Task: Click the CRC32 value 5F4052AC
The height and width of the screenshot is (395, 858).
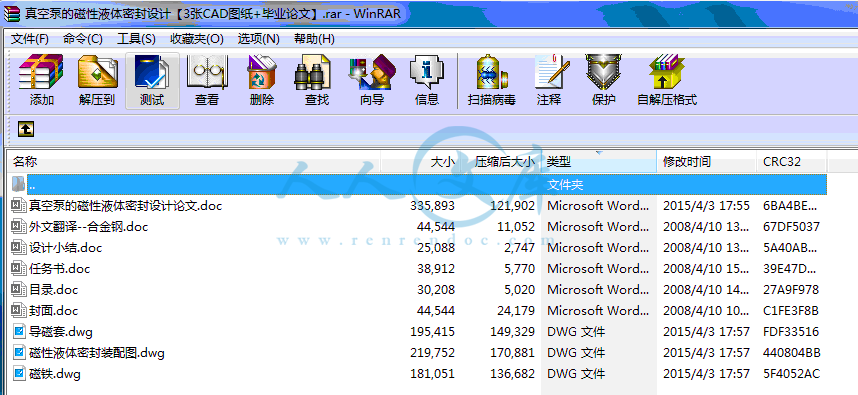Action: (x=791, y=374)
